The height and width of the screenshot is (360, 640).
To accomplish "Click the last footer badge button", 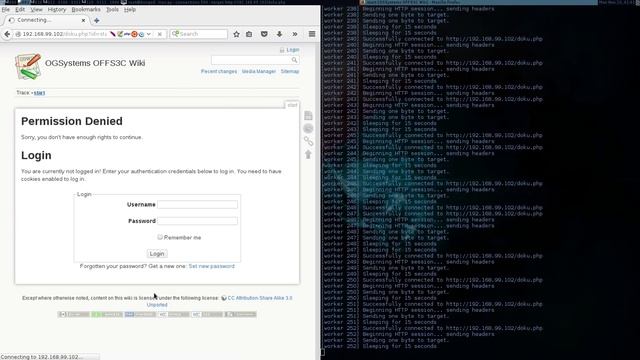I will click(x=240, y=314).
